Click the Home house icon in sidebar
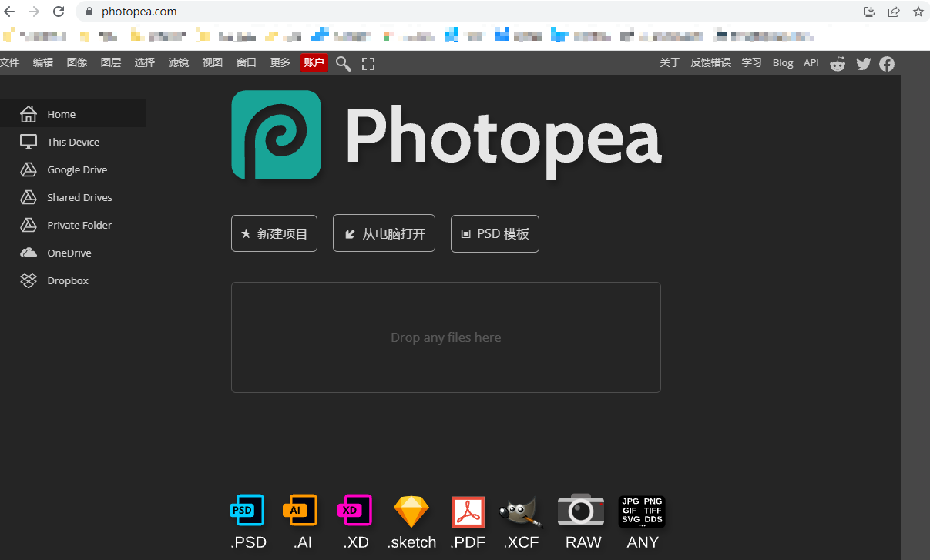The height and width of the screenshot is (560, 930). pyautogui.click(x=29, y=114)
